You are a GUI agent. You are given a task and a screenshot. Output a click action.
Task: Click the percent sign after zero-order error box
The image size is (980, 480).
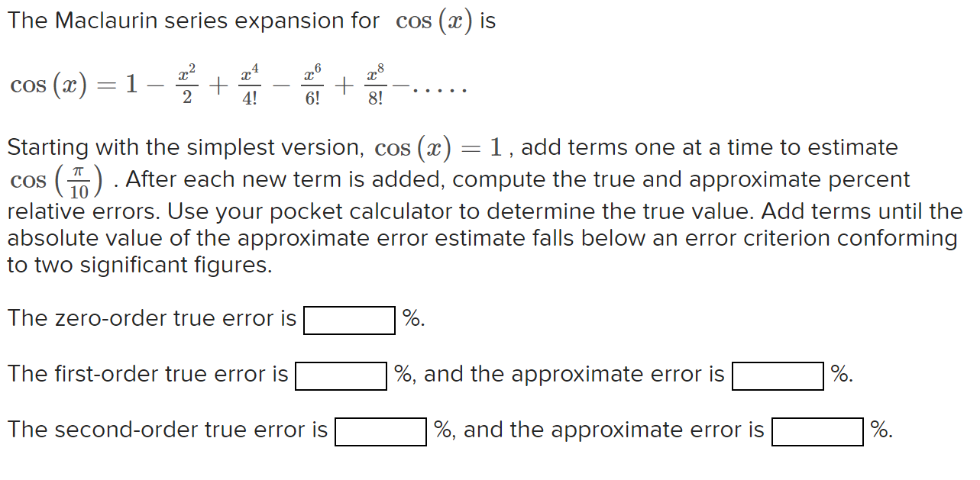coord(410,318)
